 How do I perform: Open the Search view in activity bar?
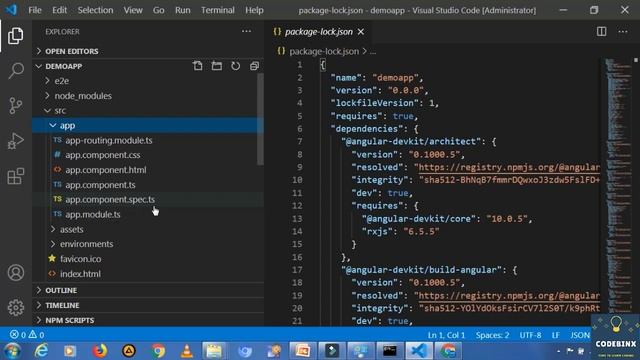pyautogui.click(x=16, y=71)
